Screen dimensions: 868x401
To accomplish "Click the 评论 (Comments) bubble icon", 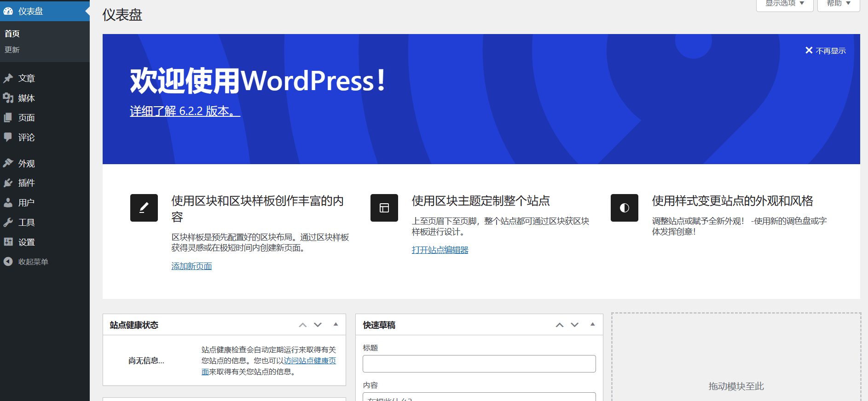I will click(8, 137).
